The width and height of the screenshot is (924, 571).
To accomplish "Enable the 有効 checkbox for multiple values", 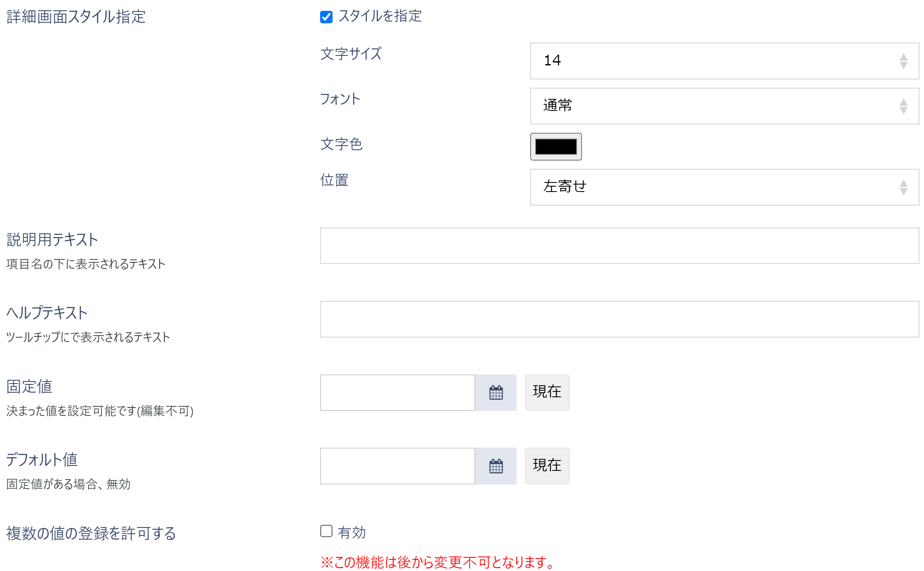I will click(326, 531).
